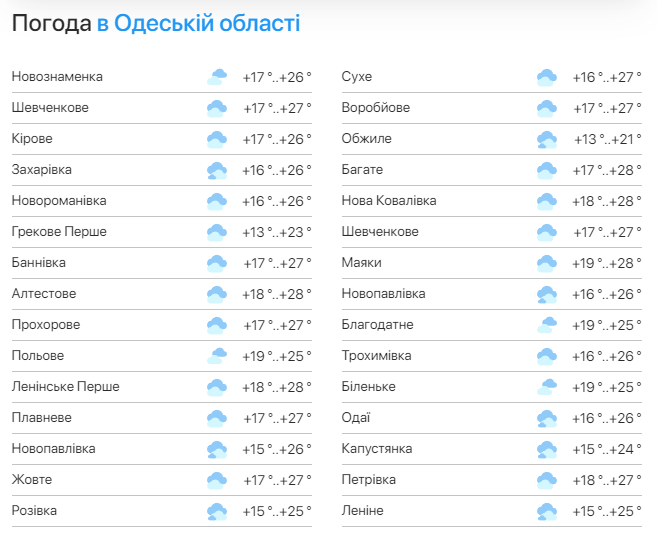Click the weather icon next to Біленьке

[546, 387]
